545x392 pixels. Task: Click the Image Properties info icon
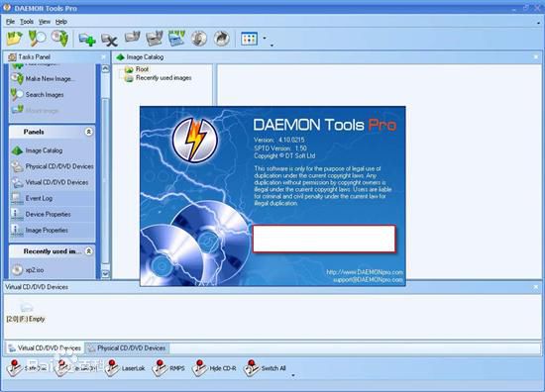coord(17,231)
